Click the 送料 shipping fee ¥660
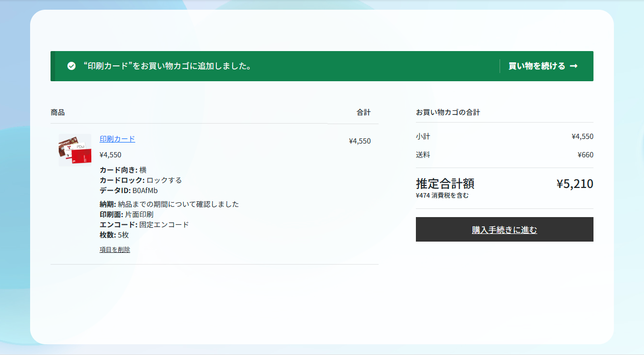This screenshot has width=644, height=355. tap(586, 154)
